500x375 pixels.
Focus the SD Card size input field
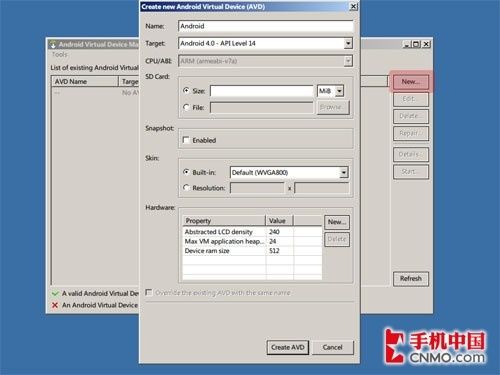(x=262, y=91)
